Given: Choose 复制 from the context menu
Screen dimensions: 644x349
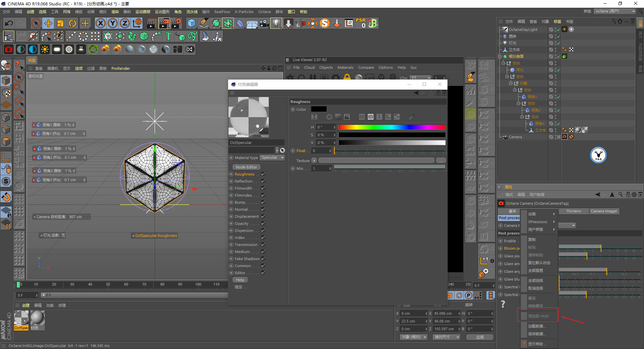Looking at the screenshot, I should click(x=540, y=240).
